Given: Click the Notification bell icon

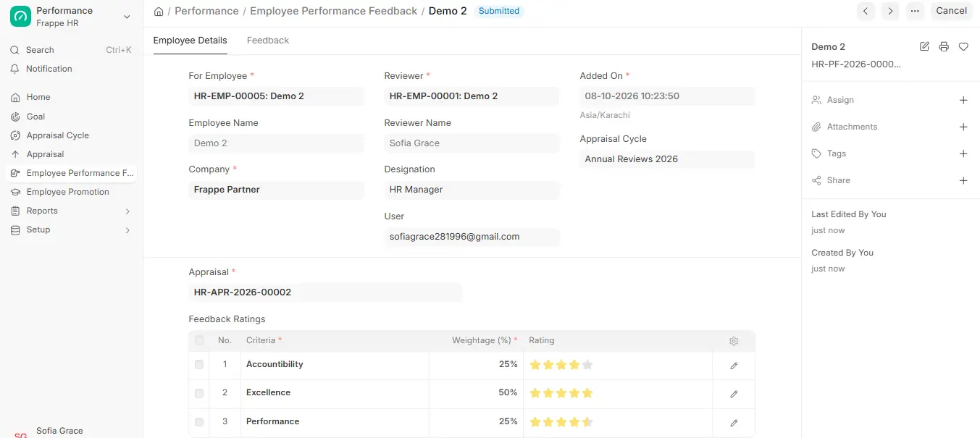Looking at the screenshot, I should click(x=14, y=69).
